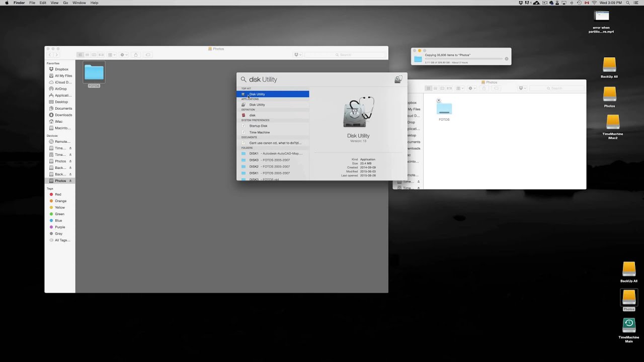Viewport: 644px width, 362px height.
Task: Select the highlighted Disk Utility top hit
Action: 273,94
